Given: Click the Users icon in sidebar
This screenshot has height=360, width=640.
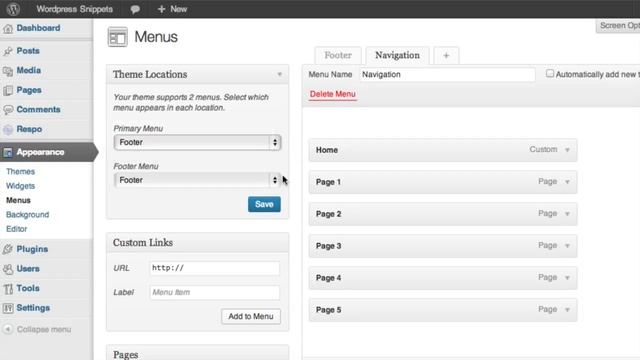Looking at the screenshot, I should (8, 269).
